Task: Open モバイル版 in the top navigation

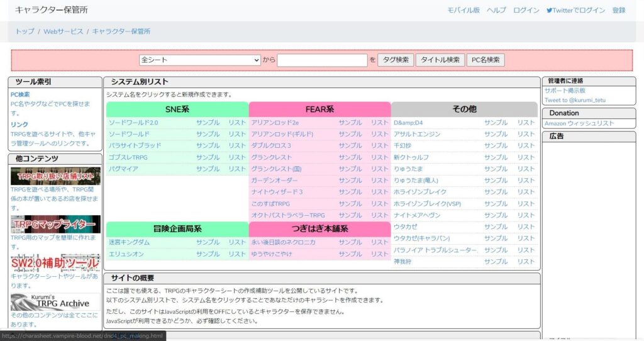Action: click(x=463, y=10)
